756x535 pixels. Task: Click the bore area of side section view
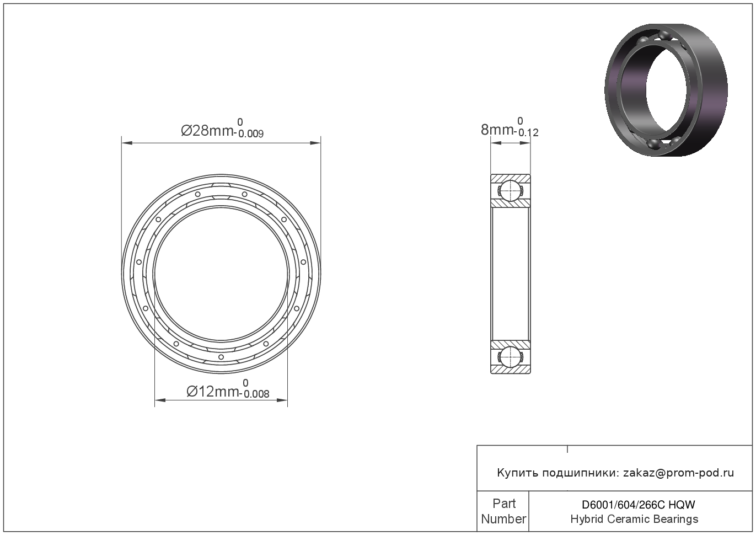tap(510, 273)
